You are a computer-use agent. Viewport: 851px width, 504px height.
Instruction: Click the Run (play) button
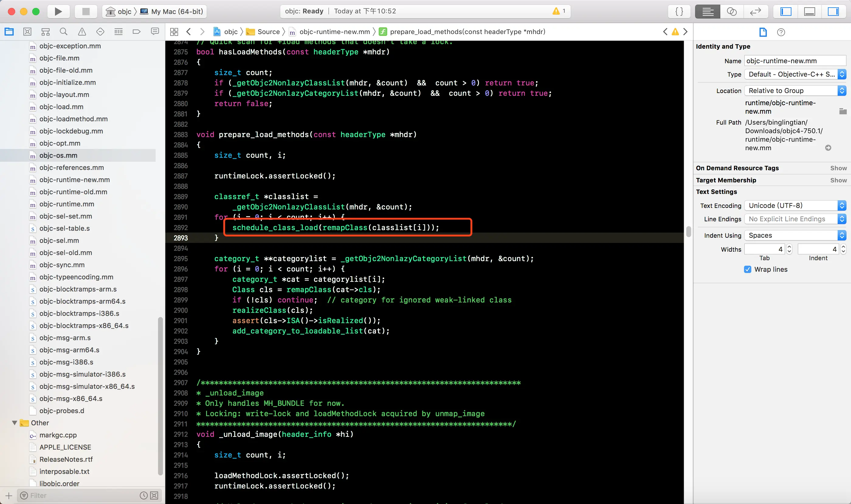[58, 12]
